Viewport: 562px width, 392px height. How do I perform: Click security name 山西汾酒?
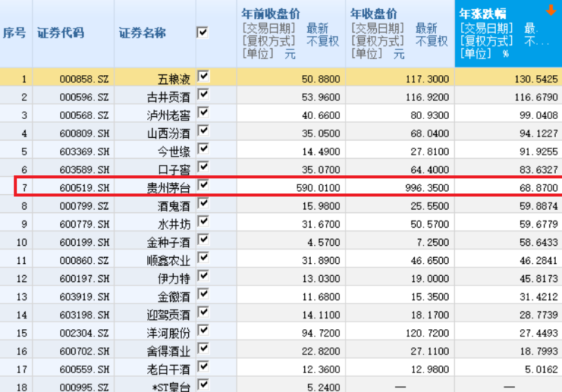tap(169, 133)
